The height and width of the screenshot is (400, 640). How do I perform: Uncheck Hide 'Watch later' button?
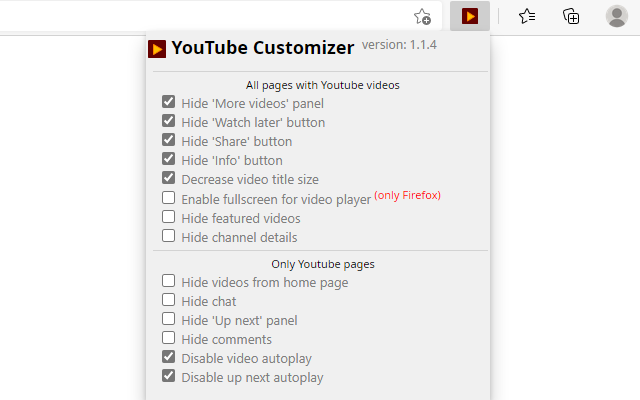click(169, 122)
